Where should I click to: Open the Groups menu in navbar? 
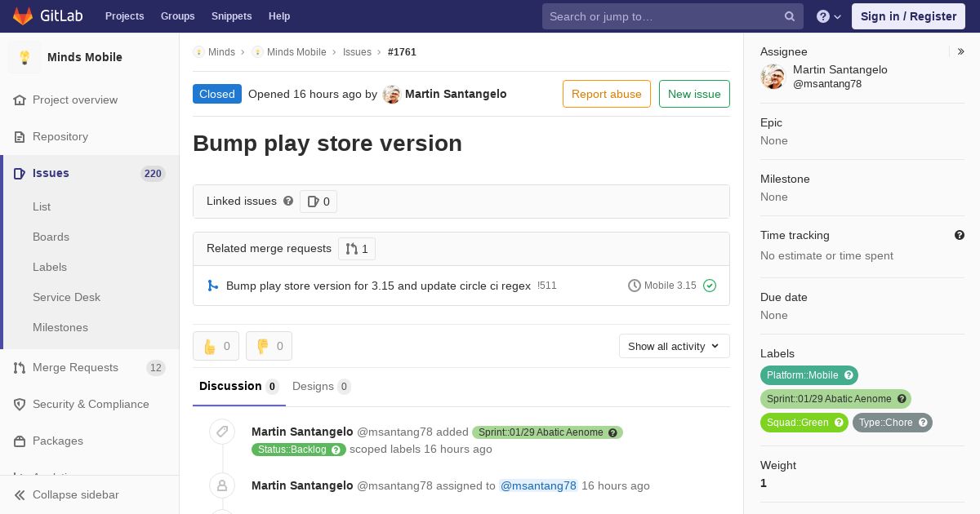(177, 16)
